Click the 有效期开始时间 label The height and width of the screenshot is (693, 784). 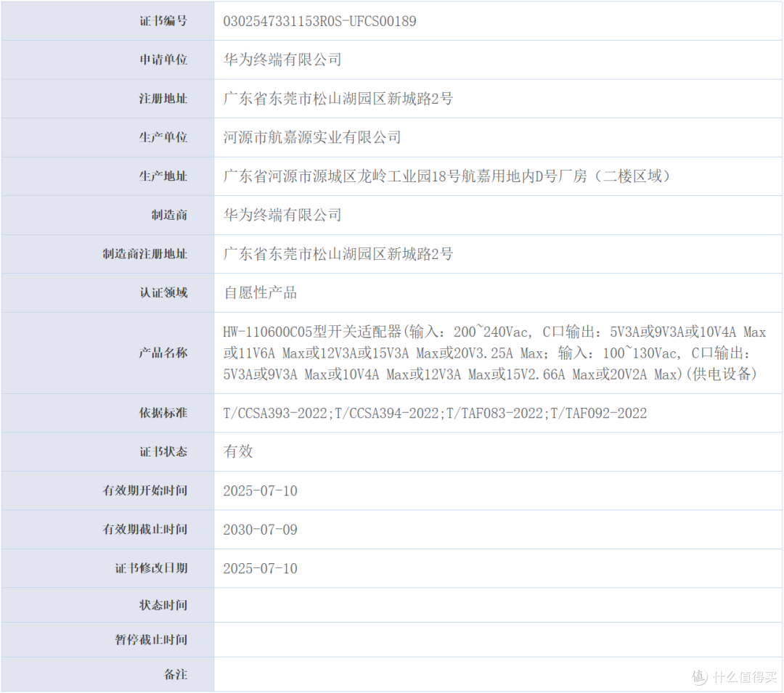[145, 491]
